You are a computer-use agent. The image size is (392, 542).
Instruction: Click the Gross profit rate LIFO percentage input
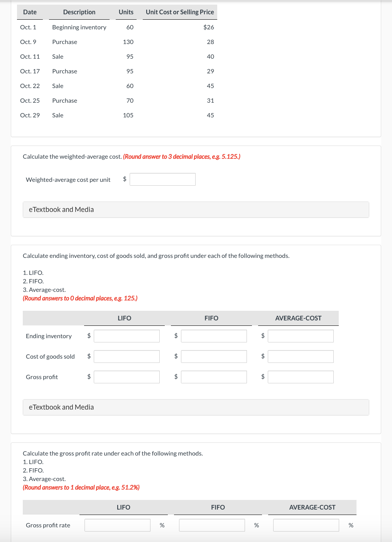117,525
